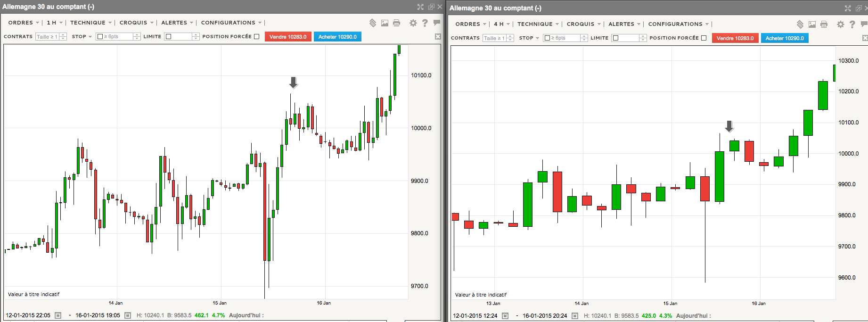Tick the Stop checkbox in the 4 H window

547,38
